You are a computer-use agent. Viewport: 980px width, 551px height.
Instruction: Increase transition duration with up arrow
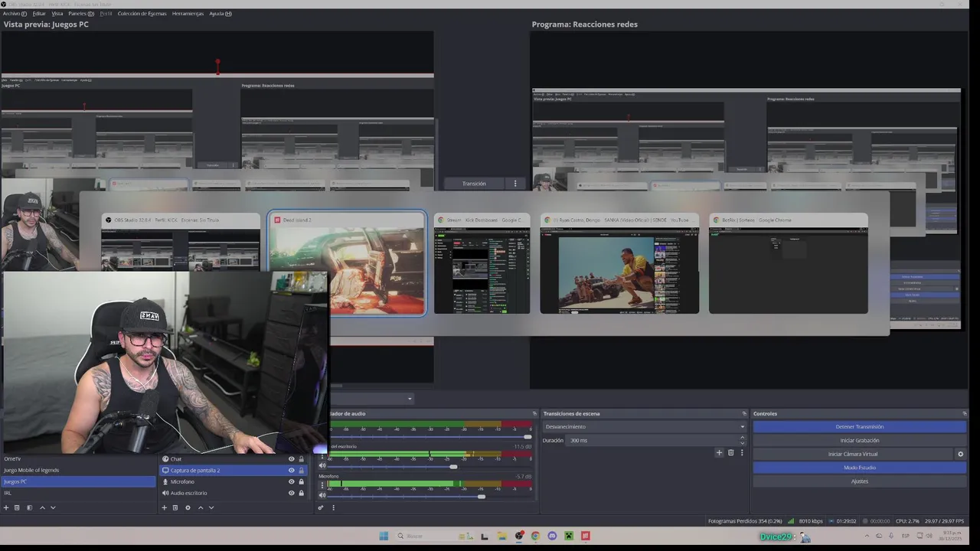pos(741,437)
